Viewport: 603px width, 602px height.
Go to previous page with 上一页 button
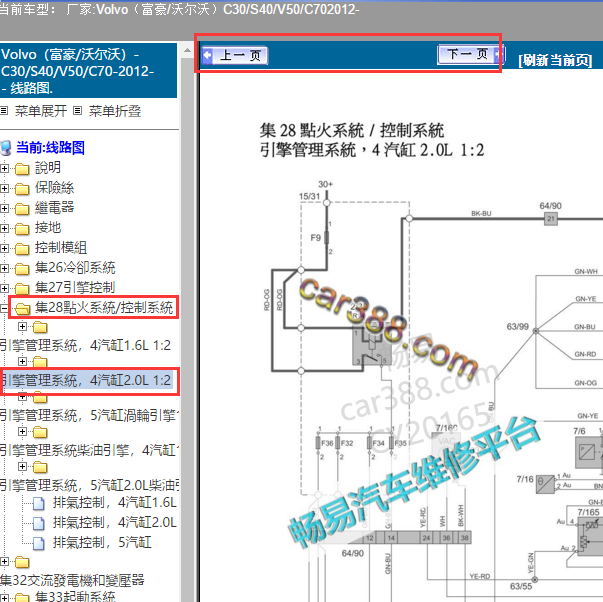235,55
